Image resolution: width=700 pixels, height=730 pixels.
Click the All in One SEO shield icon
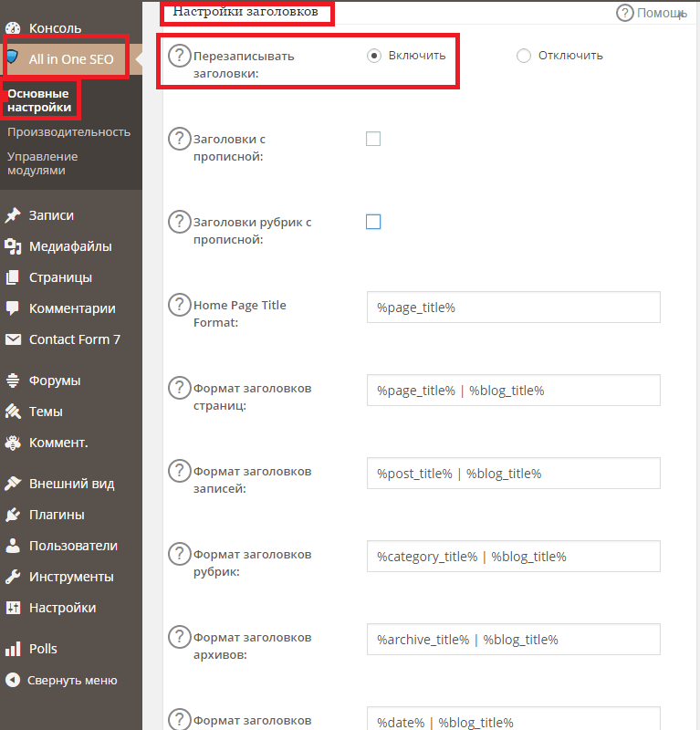tap(13, 57)
